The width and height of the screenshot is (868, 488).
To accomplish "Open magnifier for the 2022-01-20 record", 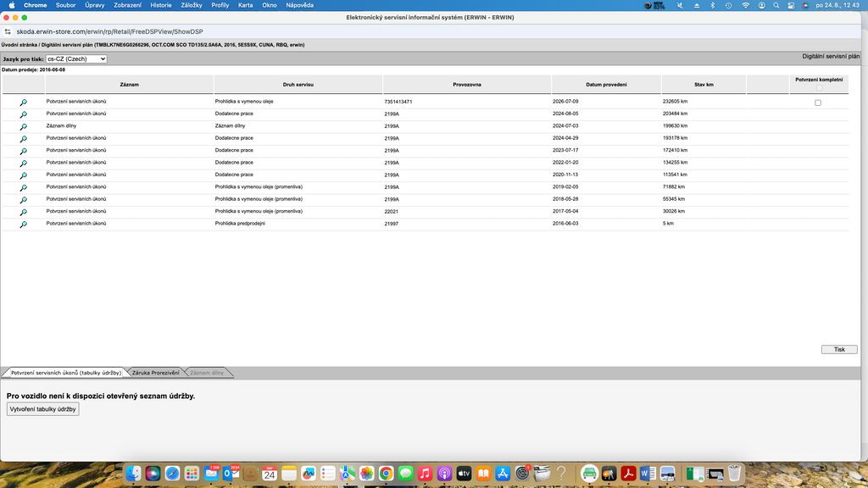I will (23, 164).
